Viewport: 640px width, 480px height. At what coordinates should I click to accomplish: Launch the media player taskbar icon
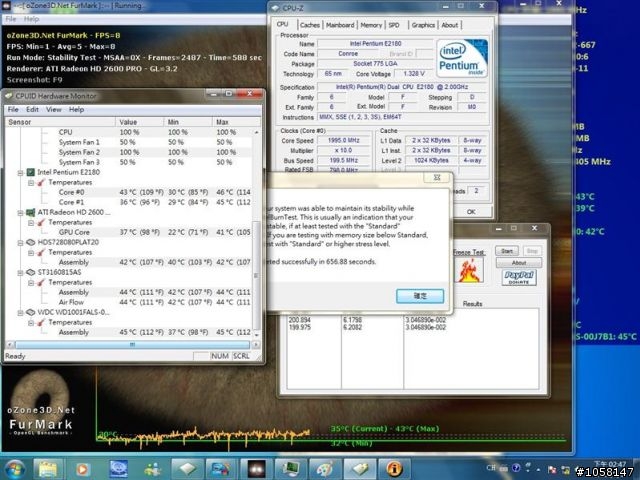click(x=82, y=469)
